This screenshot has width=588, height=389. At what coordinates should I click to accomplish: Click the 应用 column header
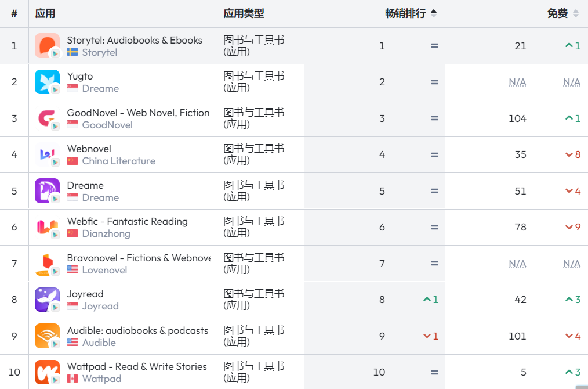pyautogui.click(x=44, y=13)
